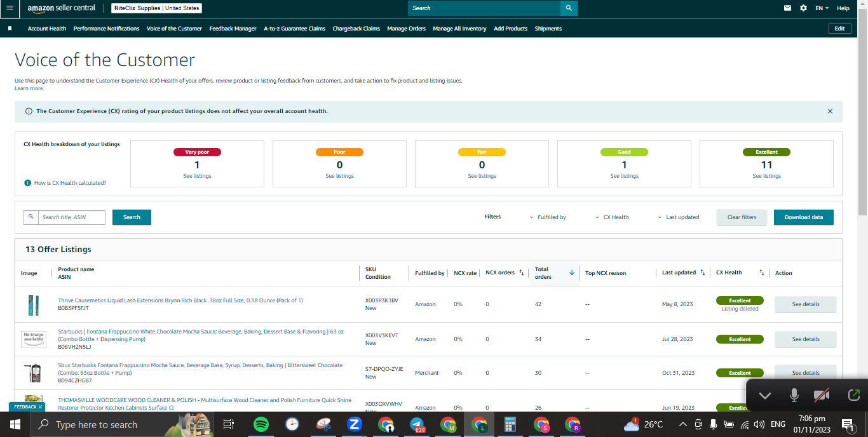Image resolution: width=868 pixels, height=437 pixels.
Task: Open Manage All Inventory
Action: pos(459,29)
